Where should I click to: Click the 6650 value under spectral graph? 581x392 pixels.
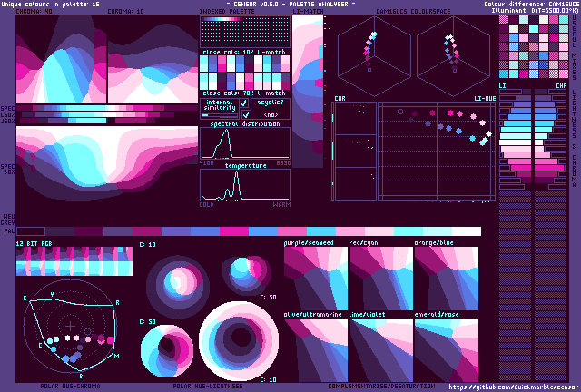283,162
